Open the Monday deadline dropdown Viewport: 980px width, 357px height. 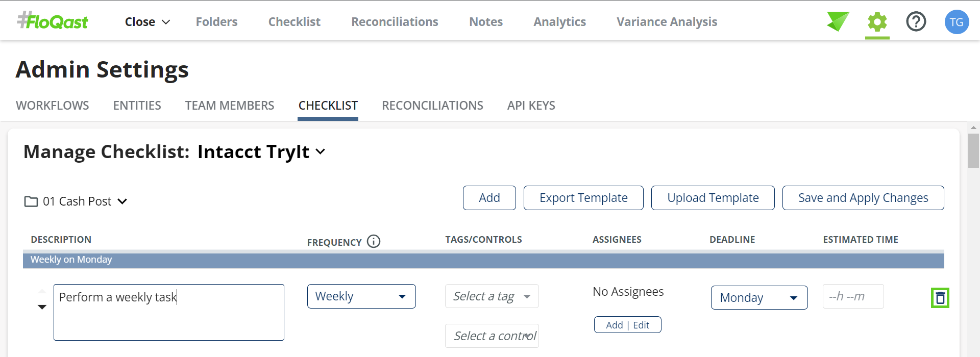click(758, 298)
